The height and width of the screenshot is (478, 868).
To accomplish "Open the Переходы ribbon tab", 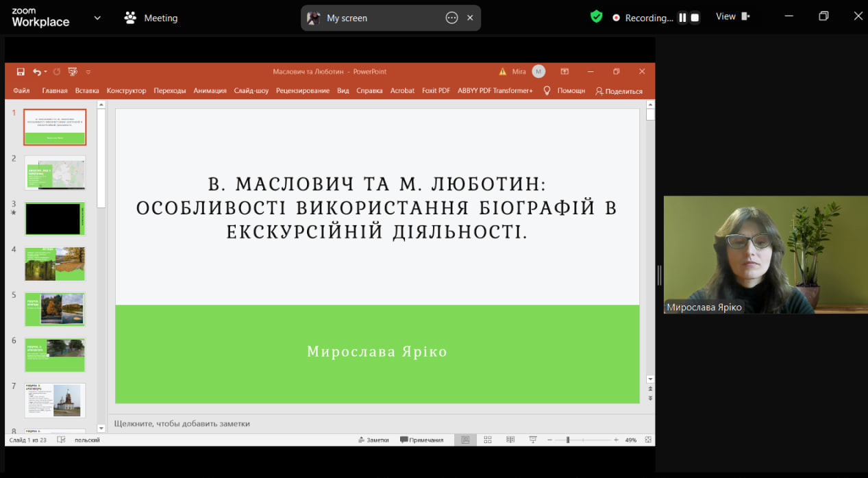I will click(x=170, y=90).
